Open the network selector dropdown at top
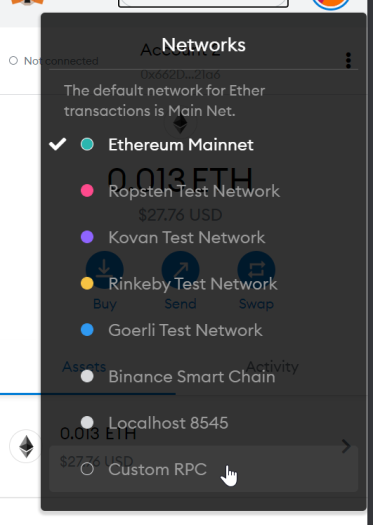The image size is (373, 525). tap(203, 3)
